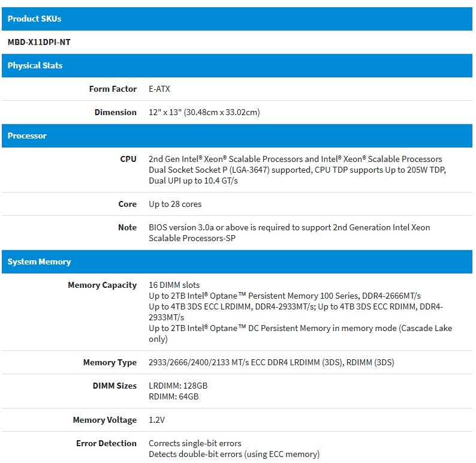Click the Form Factor label
Viewport: 476px width, 463px height.
(113, 89)
